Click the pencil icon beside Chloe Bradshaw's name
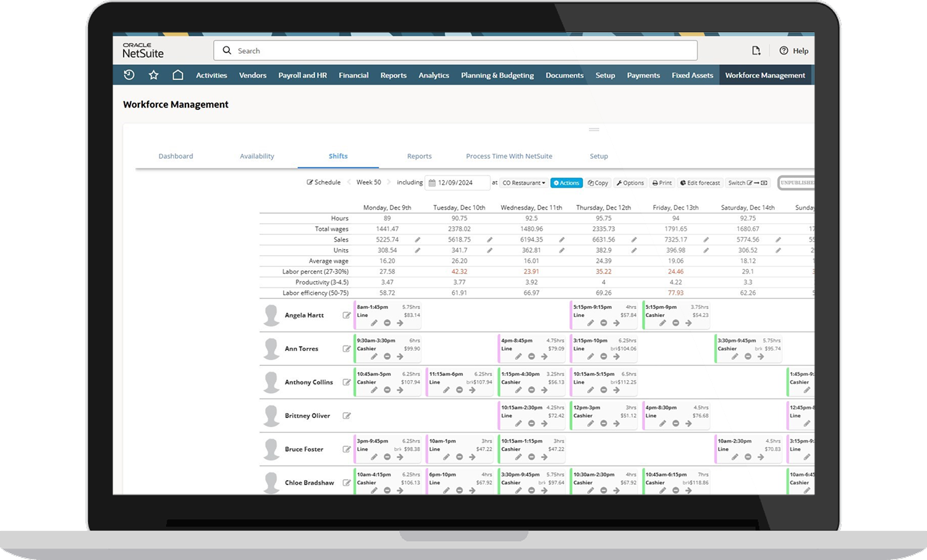This screenshot has width=927, height=560. click(x=347, y=482)
